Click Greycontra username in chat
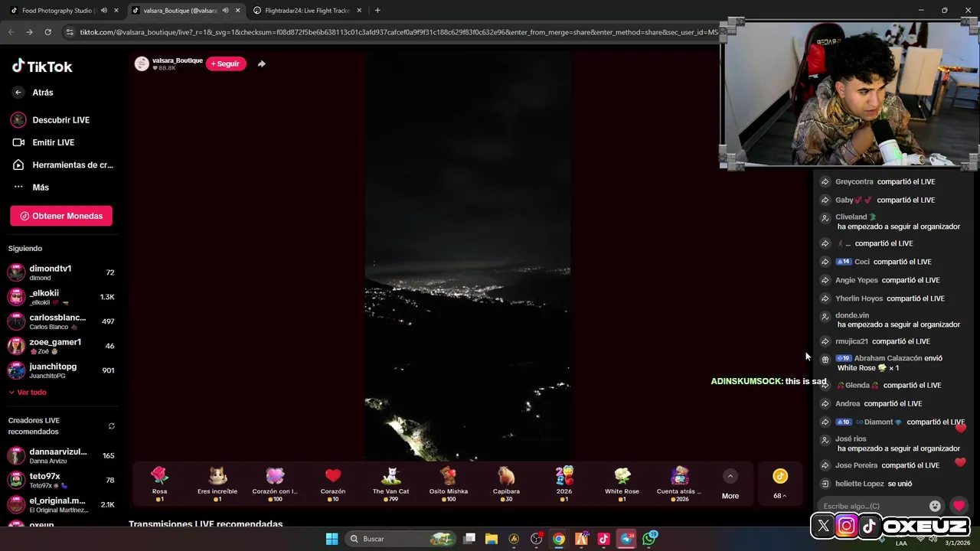 point(854,182)
